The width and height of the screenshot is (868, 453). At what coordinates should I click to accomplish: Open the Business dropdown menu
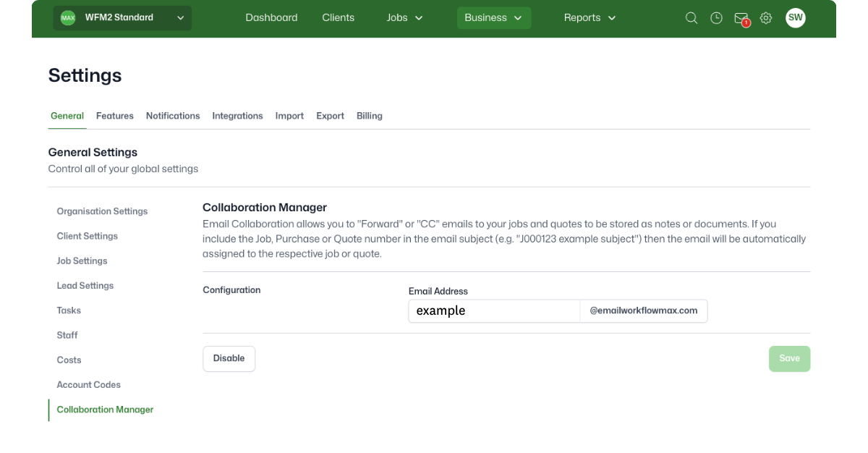tap(494, 18)
